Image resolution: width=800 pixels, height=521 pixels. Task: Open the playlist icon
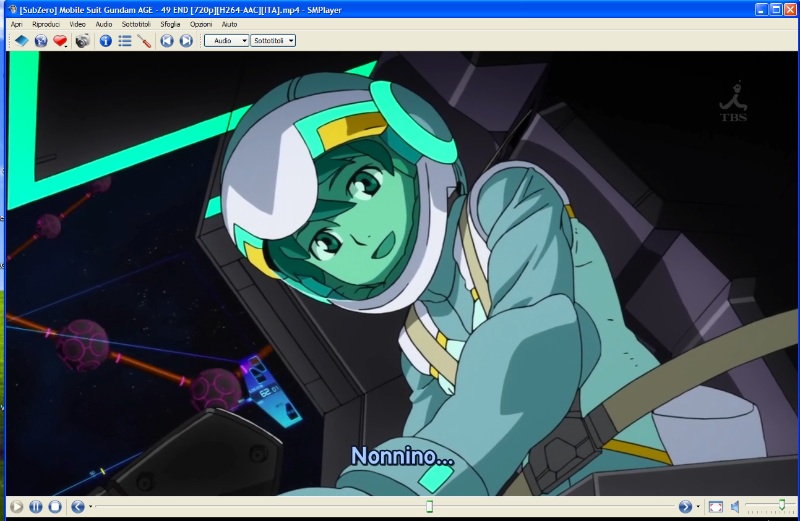tap(125, 41)
